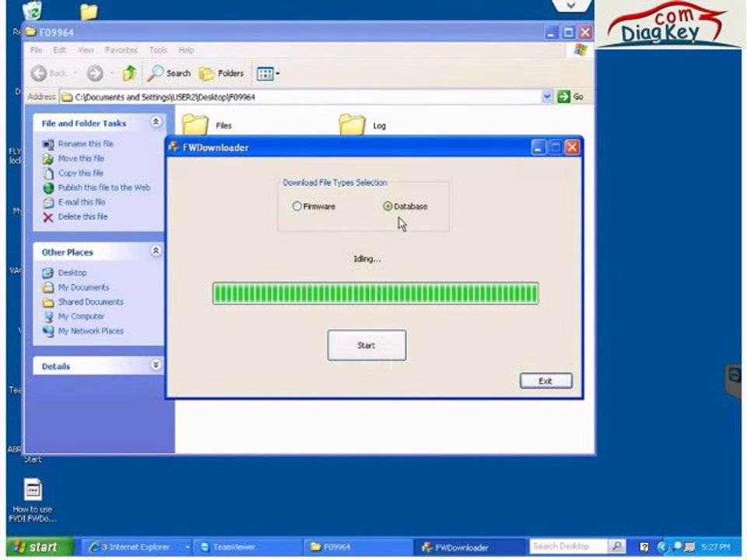Click the Start button in FWDownloader

tap(366, 345)
